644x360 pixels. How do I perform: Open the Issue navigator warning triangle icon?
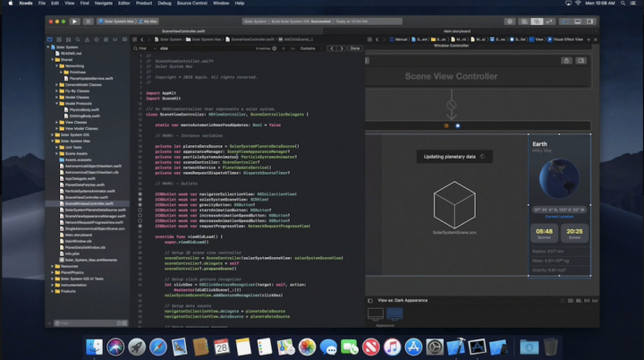(x=87, y=39)
